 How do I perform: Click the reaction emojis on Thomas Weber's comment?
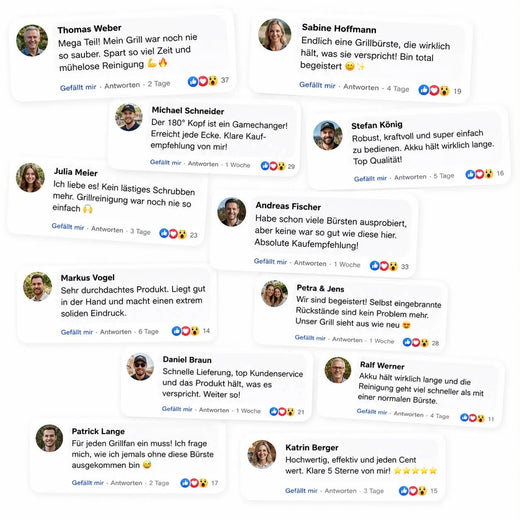(x=203, y=81)
